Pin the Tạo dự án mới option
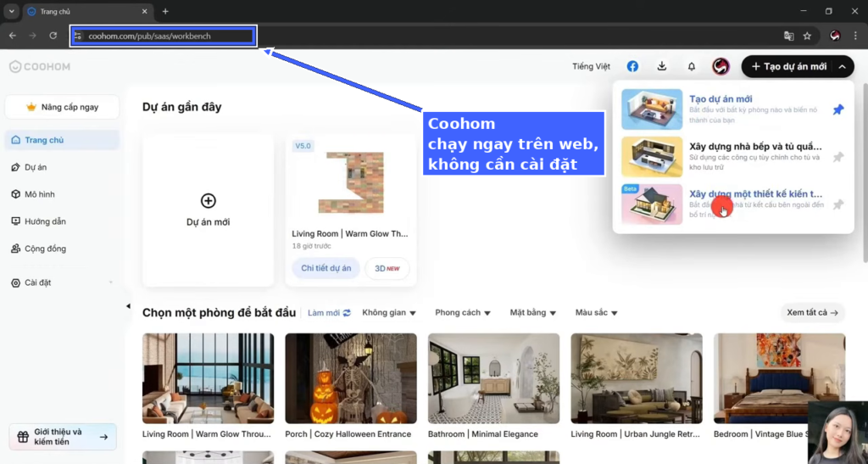The height and width of the screenshot is (464, 868). pyautogui.click(x=838, y=109)
